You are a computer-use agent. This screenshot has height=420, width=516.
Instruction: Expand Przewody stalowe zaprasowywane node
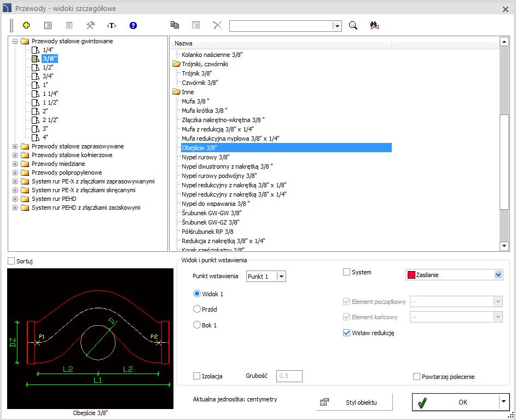point(15,146)
